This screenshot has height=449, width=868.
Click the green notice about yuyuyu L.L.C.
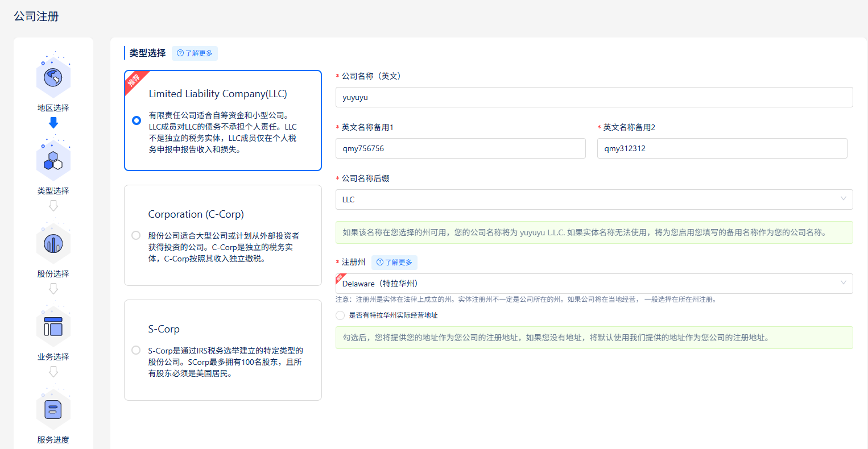point(594,232)
